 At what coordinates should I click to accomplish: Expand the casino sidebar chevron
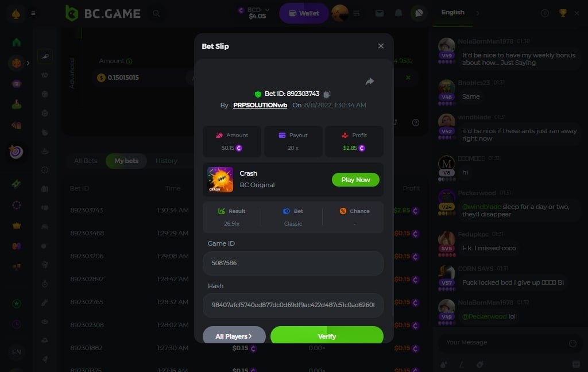[x=28, y=63]
